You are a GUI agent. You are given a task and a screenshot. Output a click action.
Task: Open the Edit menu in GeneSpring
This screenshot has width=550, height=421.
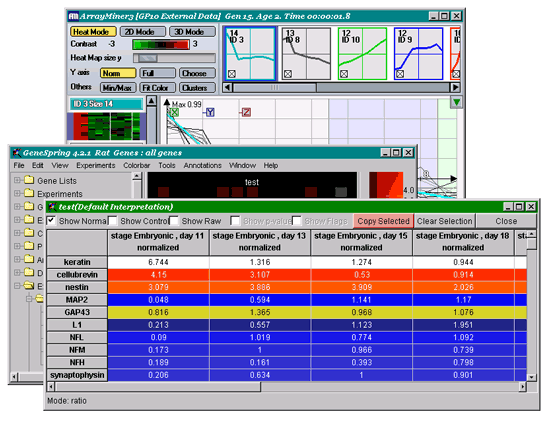tap(38, 165)
